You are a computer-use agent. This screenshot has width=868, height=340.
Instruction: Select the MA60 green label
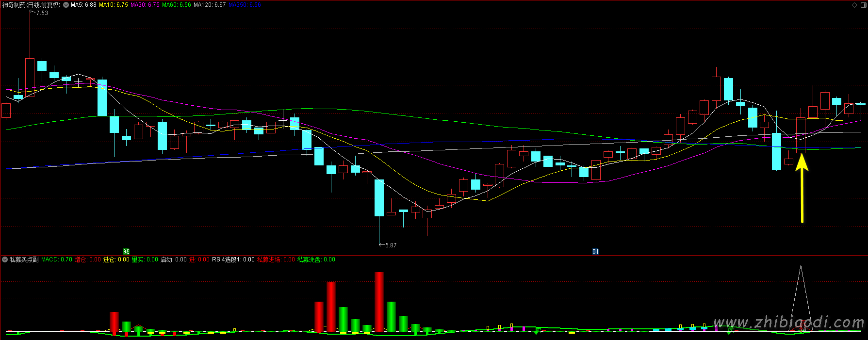[x=176, y=5]
